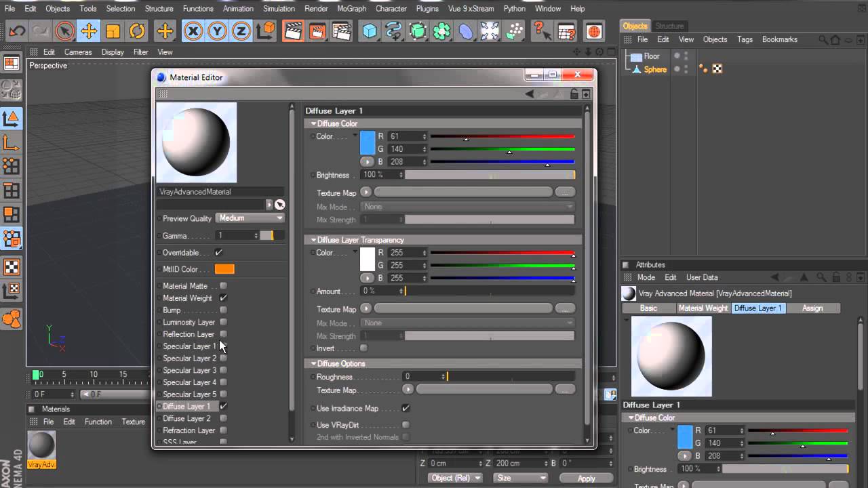
Task: Select the Live Selection tool
Action: click(x=64, y=30)
